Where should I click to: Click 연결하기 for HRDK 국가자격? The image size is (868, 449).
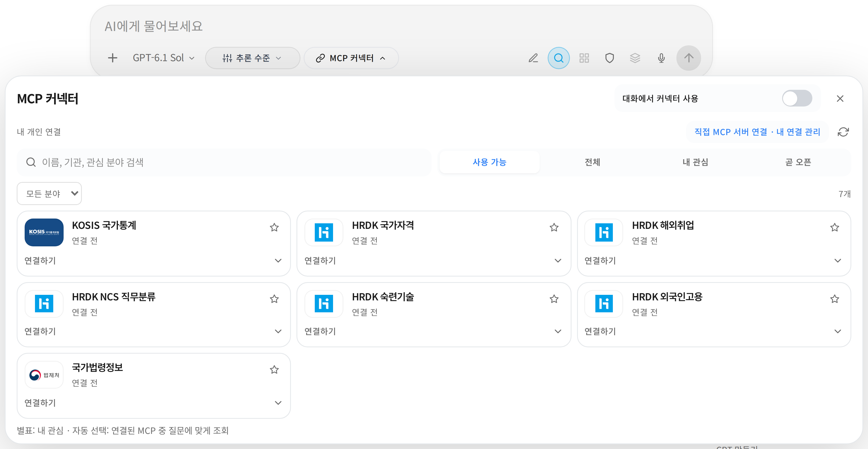pos(320,260)
